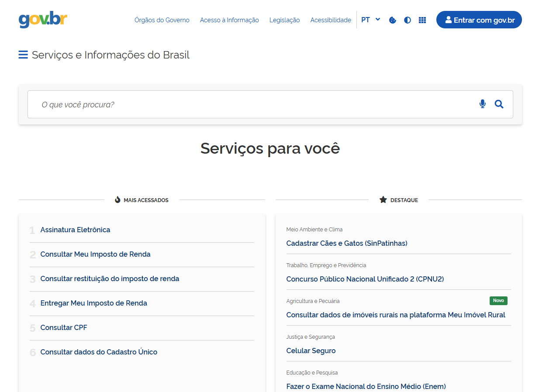Open the Acessibilidade page
This screenshot has height=392, width=539.
point(331,20)
